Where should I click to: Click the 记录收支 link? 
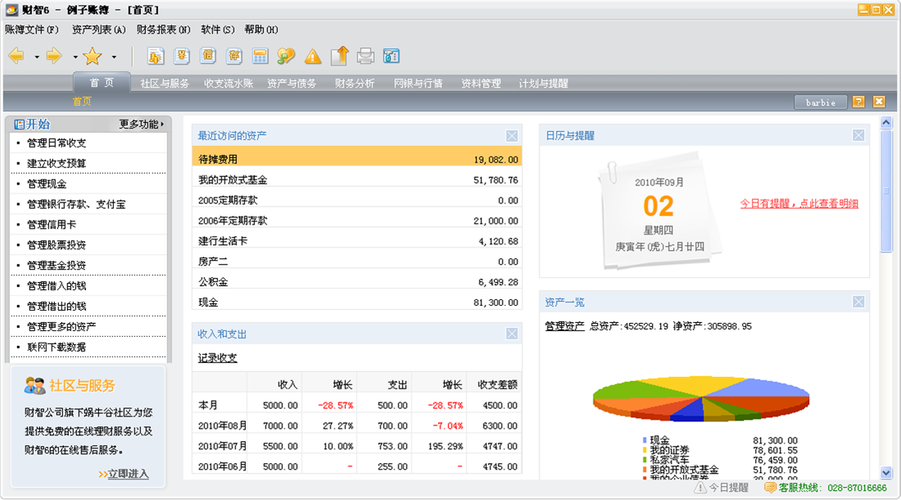(216, 358)
